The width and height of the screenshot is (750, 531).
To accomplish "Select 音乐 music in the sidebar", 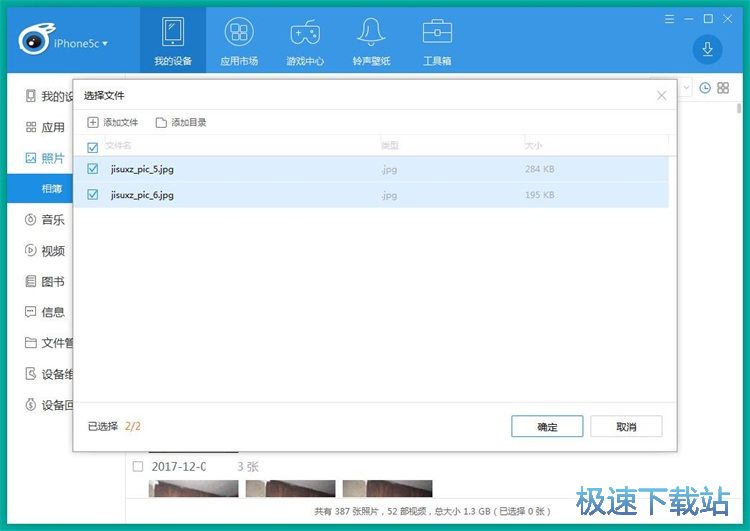I will [x=52, y=219].
